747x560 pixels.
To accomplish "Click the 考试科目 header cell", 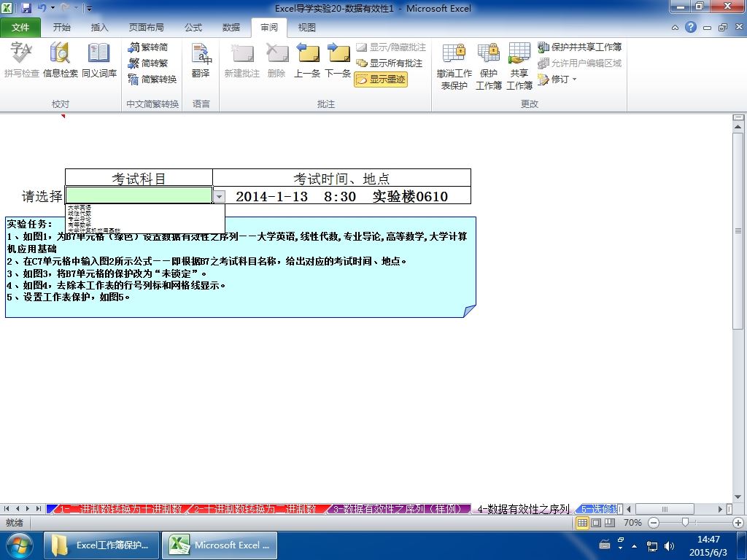I will coord(139,178).
